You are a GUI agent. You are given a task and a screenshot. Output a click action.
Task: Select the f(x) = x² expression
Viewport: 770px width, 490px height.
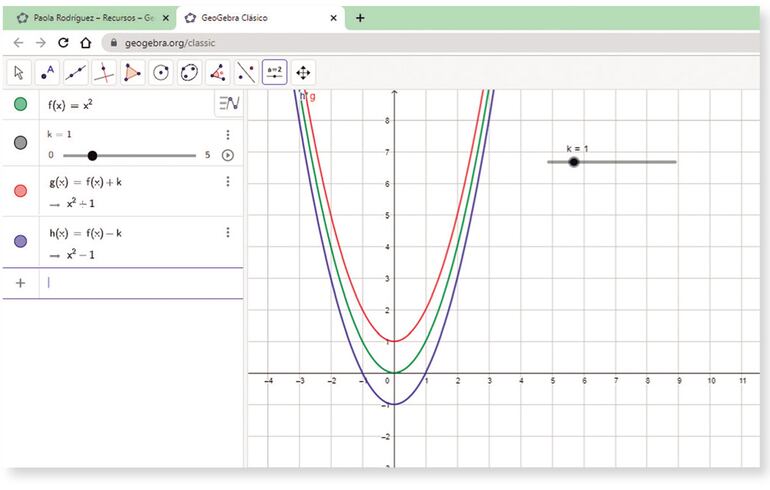[x=71, y=105]
